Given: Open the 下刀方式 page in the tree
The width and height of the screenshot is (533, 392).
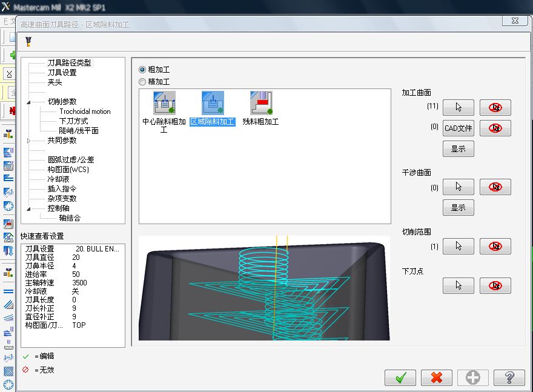Looking at the screenshot, I should [x=73, y=121].
